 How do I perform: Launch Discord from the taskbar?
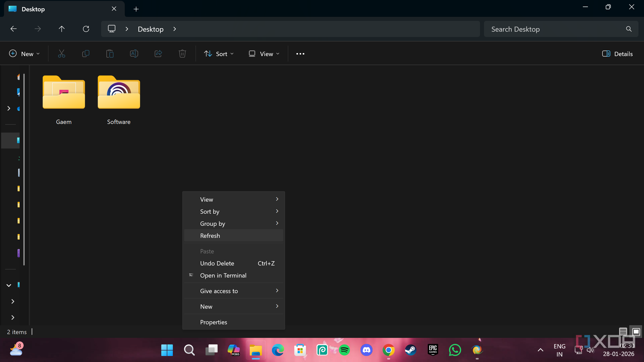(x=367, y=350)
